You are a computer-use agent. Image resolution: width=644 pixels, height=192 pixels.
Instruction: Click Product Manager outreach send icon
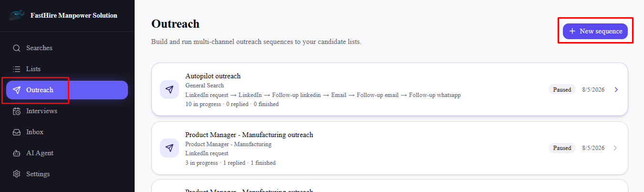pos(169,148)
